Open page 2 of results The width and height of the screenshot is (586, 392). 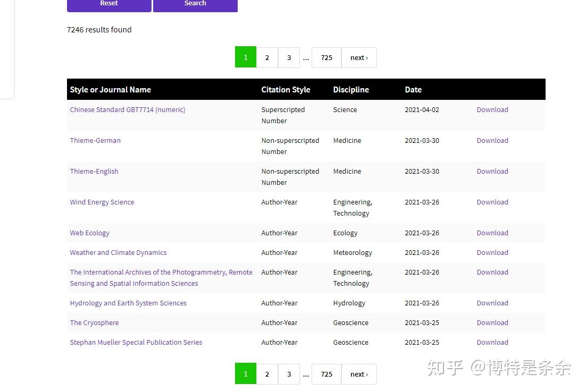click(x=267, y=57)
